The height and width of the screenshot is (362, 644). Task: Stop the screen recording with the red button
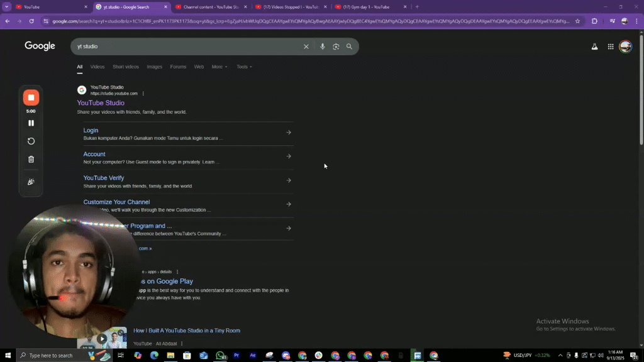pyautogui.click(x=31, y=97)
